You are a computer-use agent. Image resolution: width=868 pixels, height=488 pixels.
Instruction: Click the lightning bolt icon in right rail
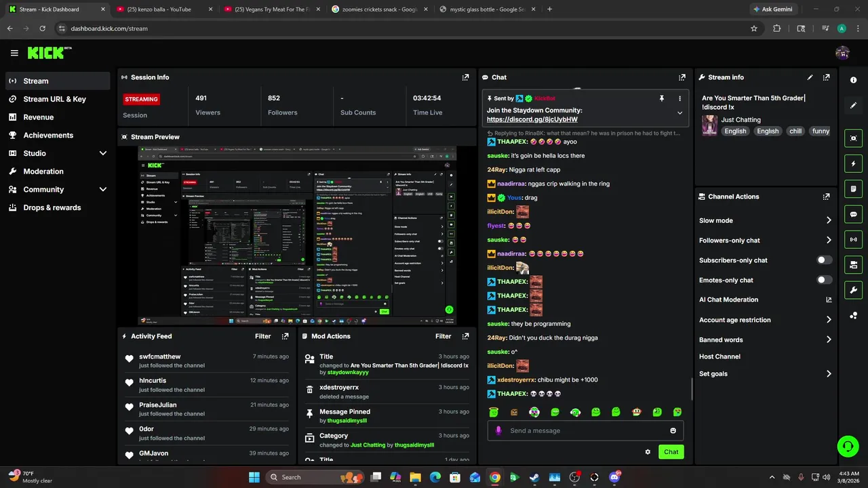tap(853, 163)
